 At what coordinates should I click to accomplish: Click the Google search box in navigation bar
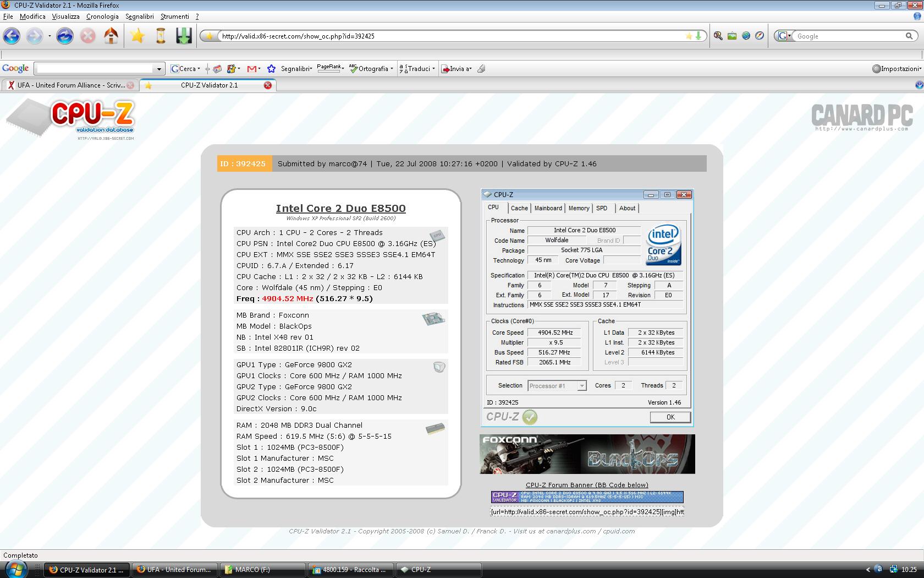(850, 36)
